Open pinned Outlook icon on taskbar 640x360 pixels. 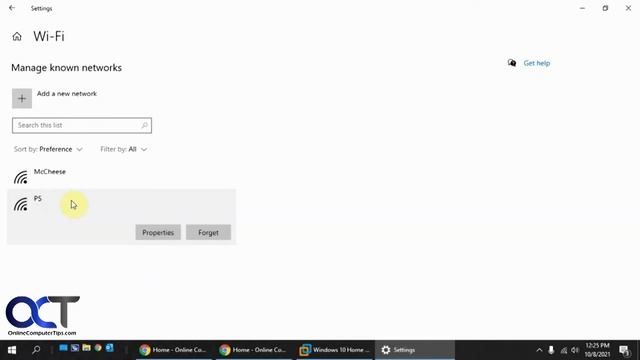[109, 348]
